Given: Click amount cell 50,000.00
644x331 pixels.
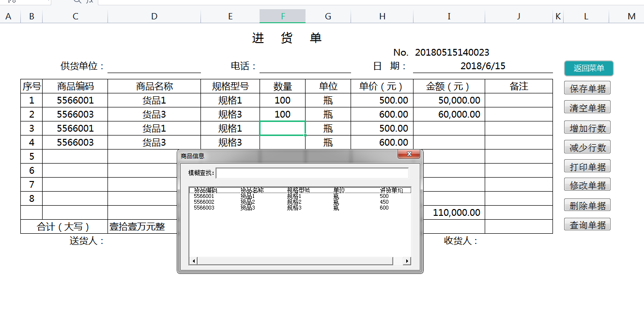Looking at the screenshot, I should pyautogui.click(x=449, y=100).
